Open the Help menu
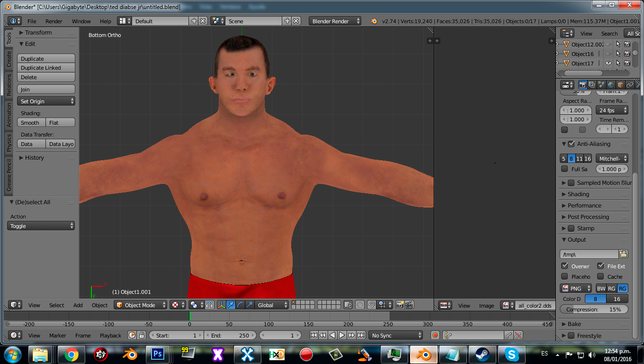644x364 pixels. (x=105, y=21)
